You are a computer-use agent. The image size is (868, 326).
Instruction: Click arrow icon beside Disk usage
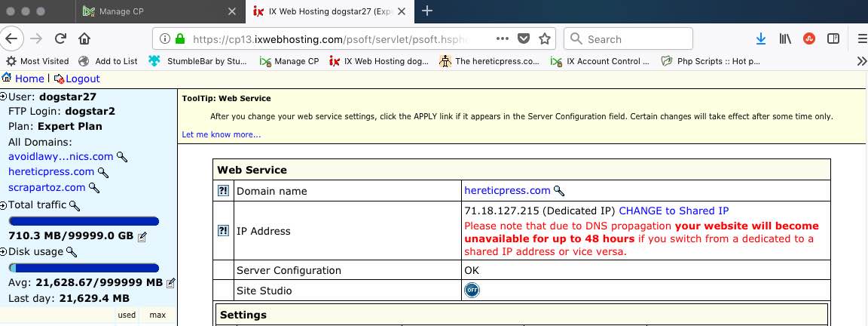4,252
